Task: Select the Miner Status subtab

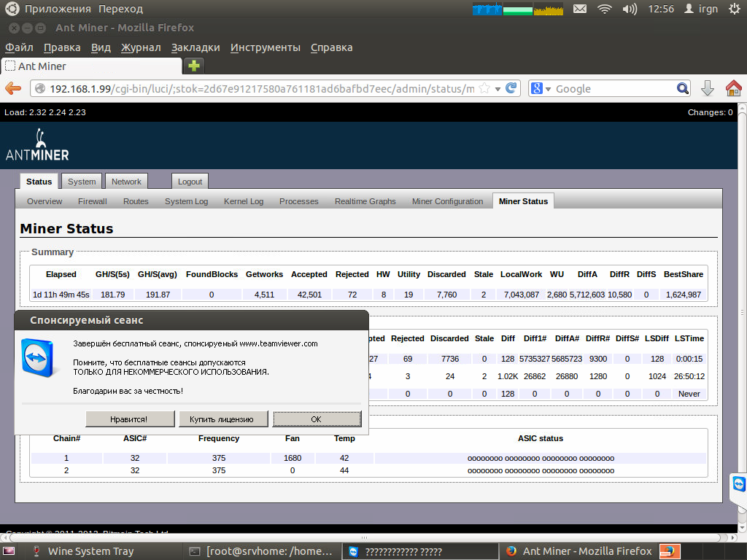Action: coord(523,201)
